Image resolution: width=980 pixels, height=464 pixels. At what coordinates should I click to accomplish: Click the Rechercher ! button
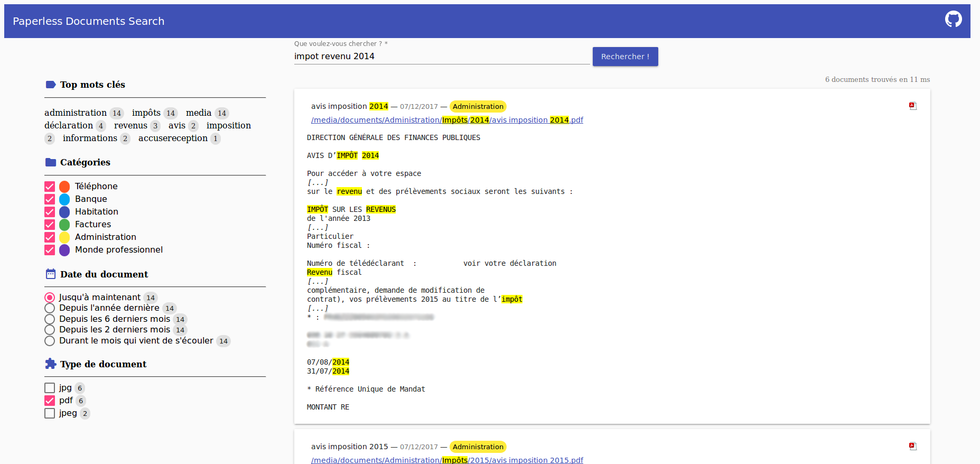tap(625, 57)
